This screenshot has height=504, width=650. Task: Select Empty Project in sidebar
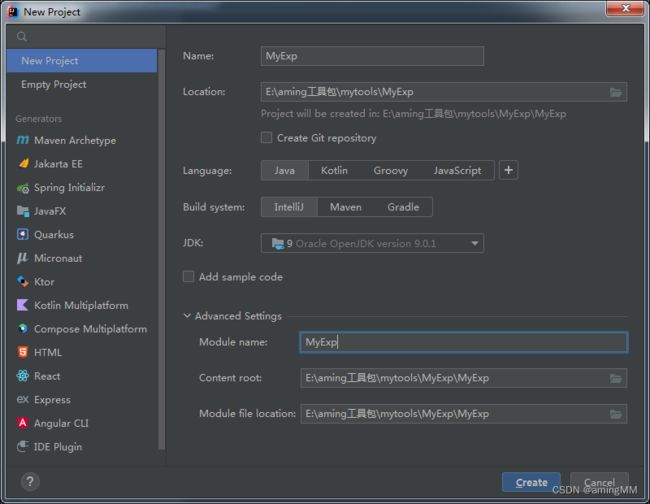82,84
